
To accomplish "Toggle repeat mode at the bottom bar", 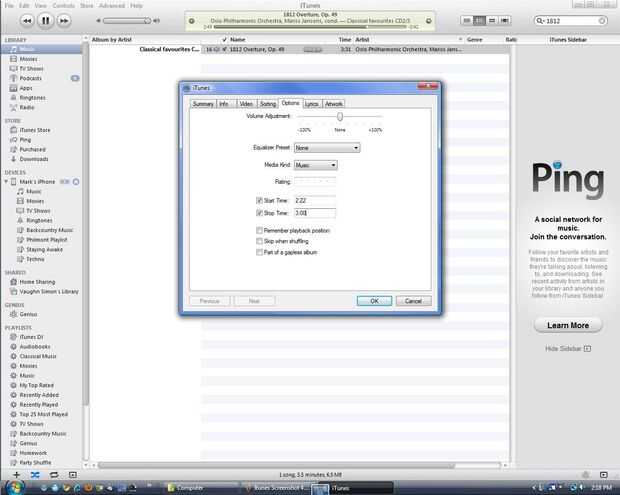I will coord(54,474).
